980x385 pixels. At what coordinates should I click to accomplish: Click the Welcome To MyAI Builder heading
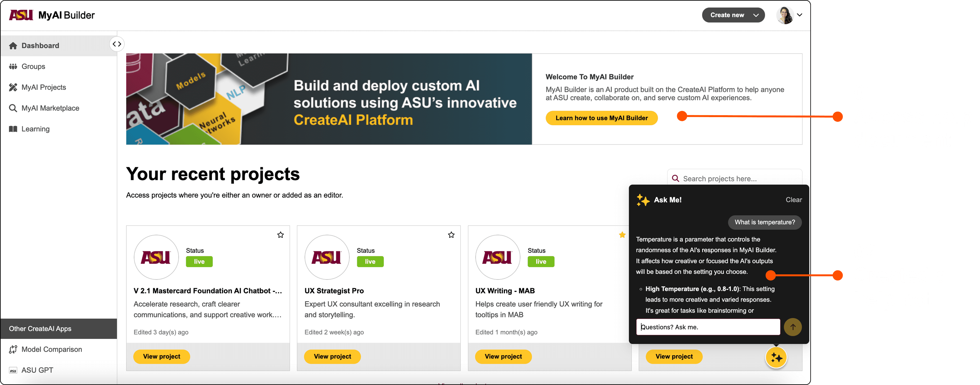pyautogui.click(x=590, y=77)
